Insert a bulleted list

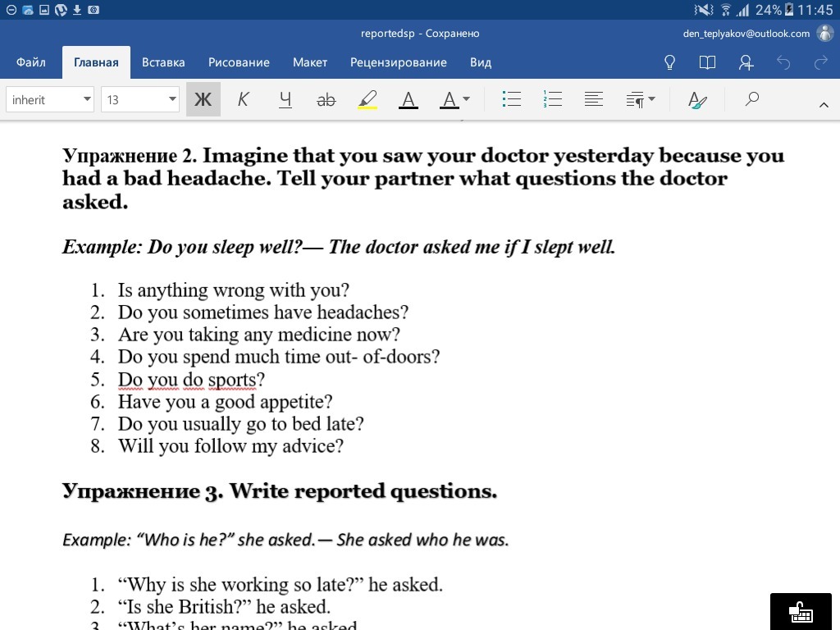pos(511,100)
